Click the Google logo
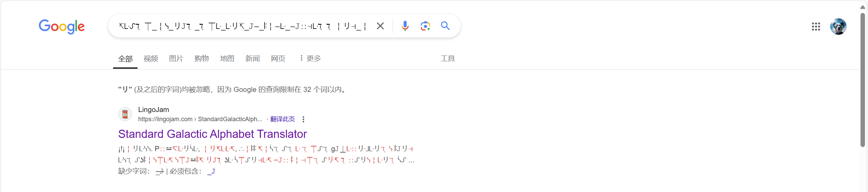Image resolution: width=868 pixels, height=192 pixels. click(61, 26)
